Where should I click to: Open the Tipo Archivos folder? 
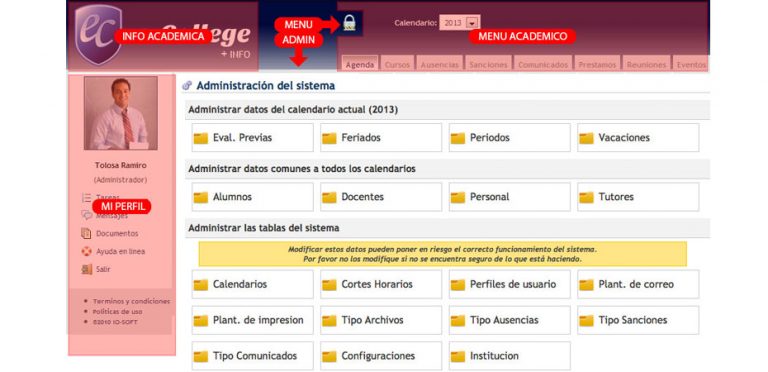[381, 320]
